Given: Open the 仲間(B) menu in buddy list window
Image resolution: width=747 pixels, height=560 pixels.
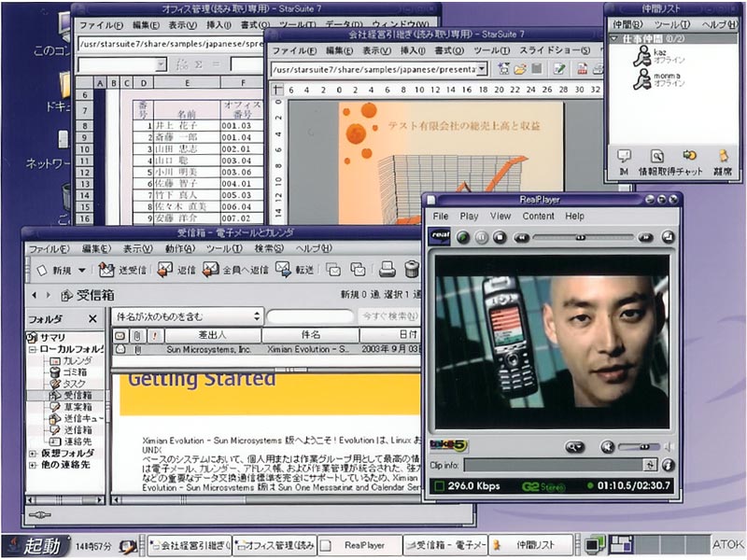Looking at the screenshot, I should (x=627, y=24).
